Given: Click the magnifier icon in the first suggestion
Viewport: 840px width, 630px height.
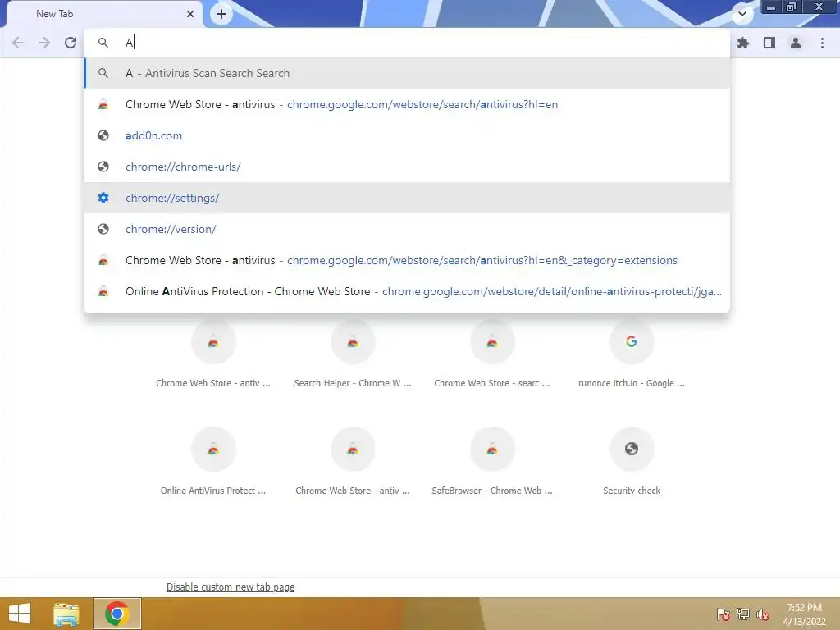Looking at the screenshot, I should pyautogui.click(x=103, y=73).
